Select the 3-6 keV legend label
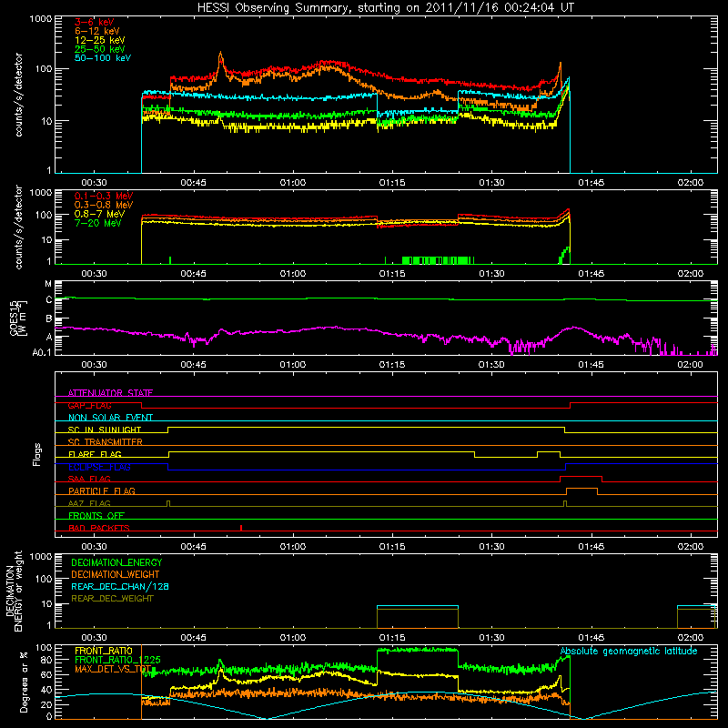 (x=95, y=22)
